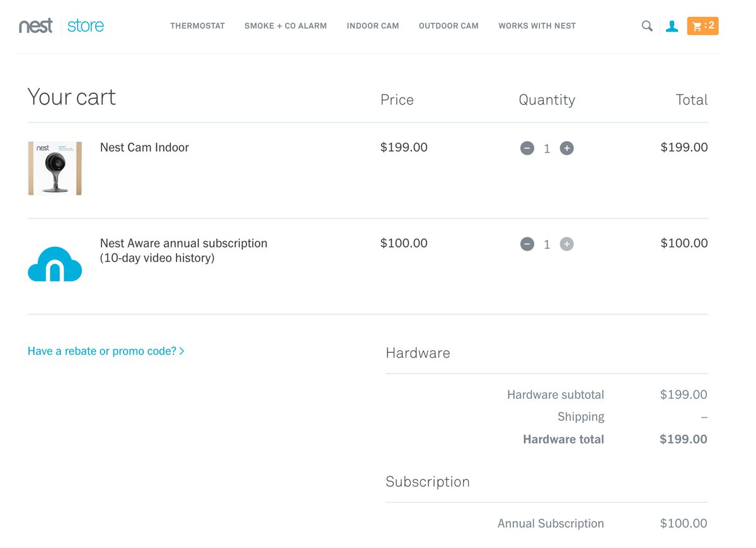Click the user account icon

tap(672, 26)
